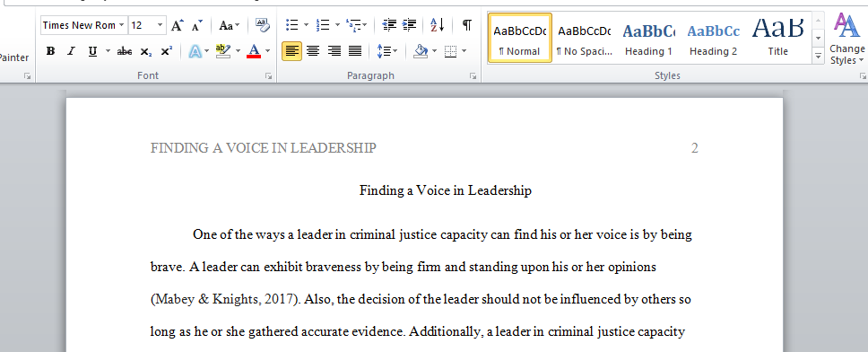The image size is (868, 352).
Task: Select center alignment
Action: click(313, 51)
